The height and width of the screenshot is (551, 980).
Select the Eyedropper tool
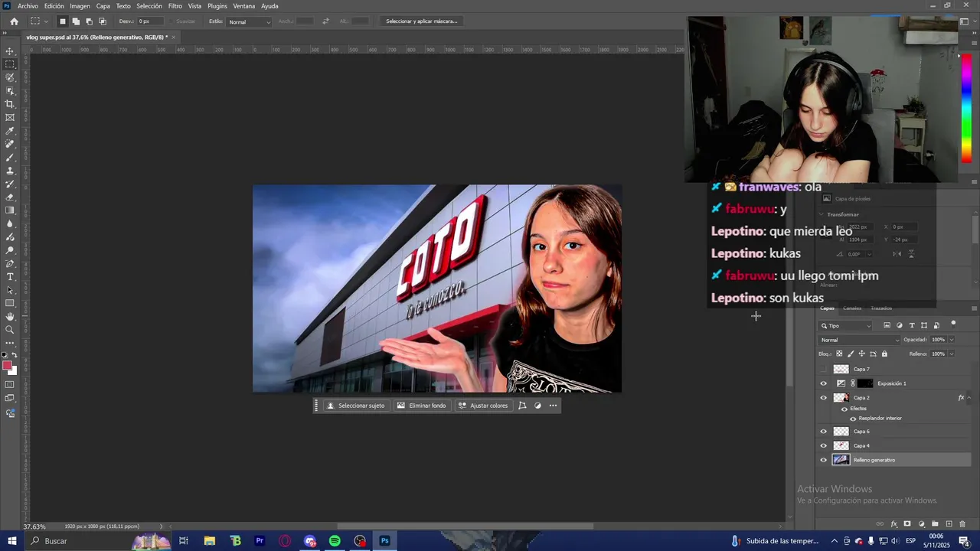(10, 131)
